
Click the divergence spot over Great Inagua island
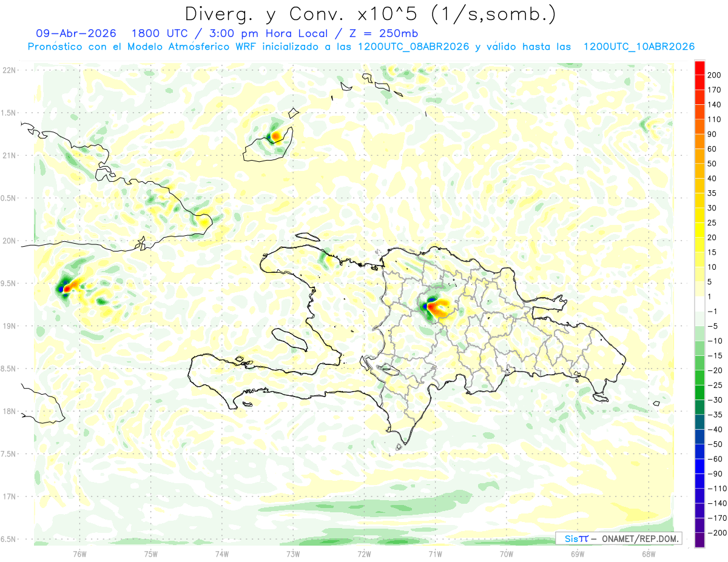tap(276, 136)
